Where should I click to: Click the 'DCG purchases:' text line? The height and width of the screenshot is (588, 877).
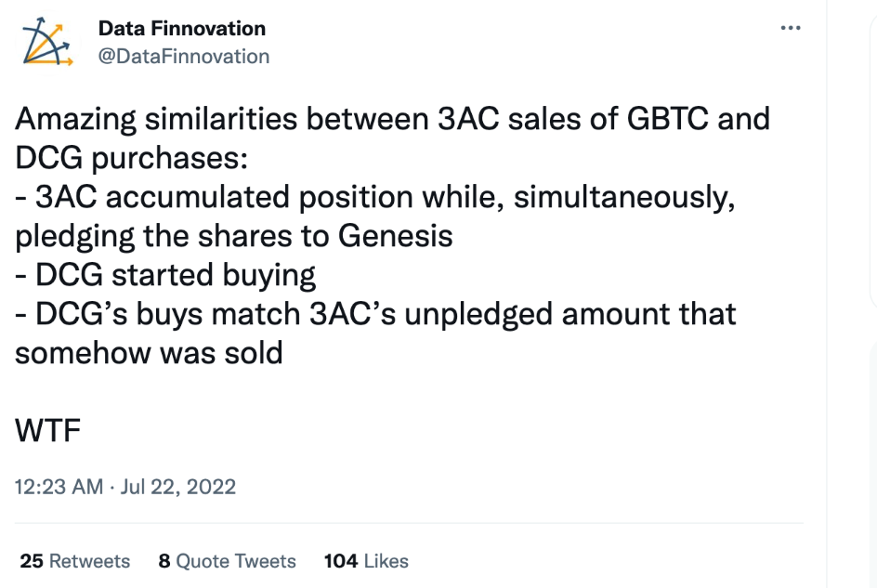point(131,158)
